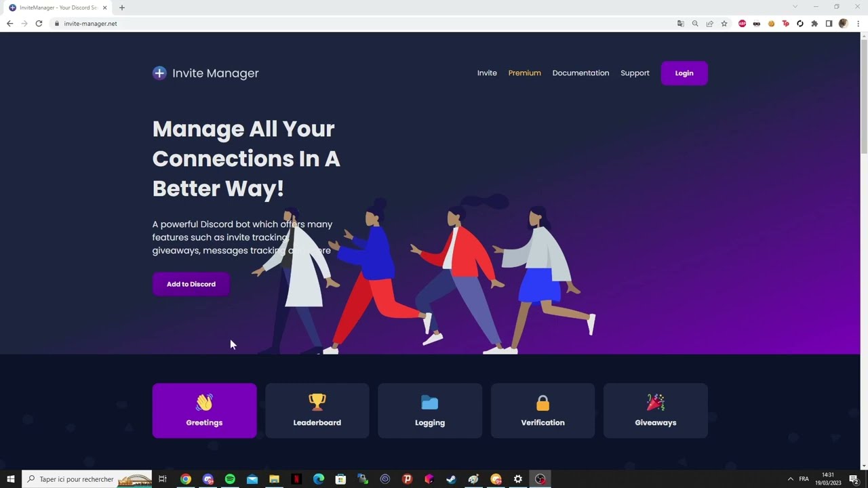Select the Greetings feature tab

click(204, 411)
